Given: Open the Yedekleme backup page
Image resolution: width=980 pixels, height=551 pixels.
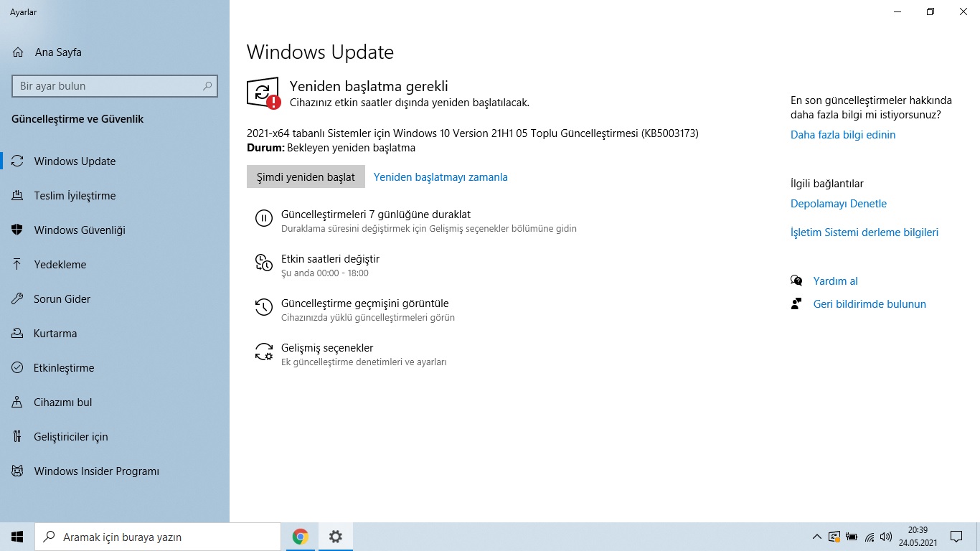Looking at the screenshot, I should tap(115, 265).
